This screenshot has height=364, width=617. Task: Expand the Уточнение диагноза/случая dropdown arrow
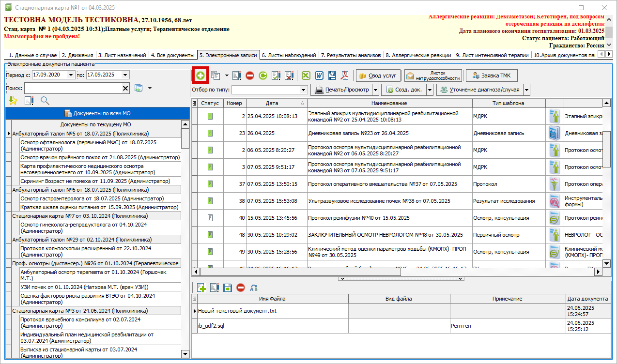(526, 90)
